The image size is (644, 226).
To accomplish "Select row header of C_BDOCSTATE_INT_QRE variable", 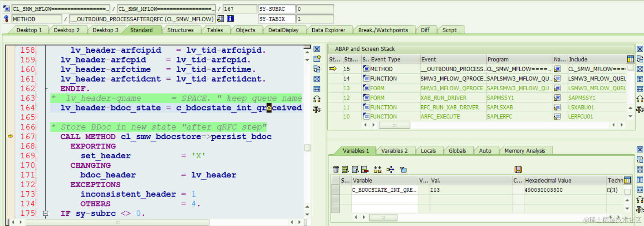I will coord(335,190).
